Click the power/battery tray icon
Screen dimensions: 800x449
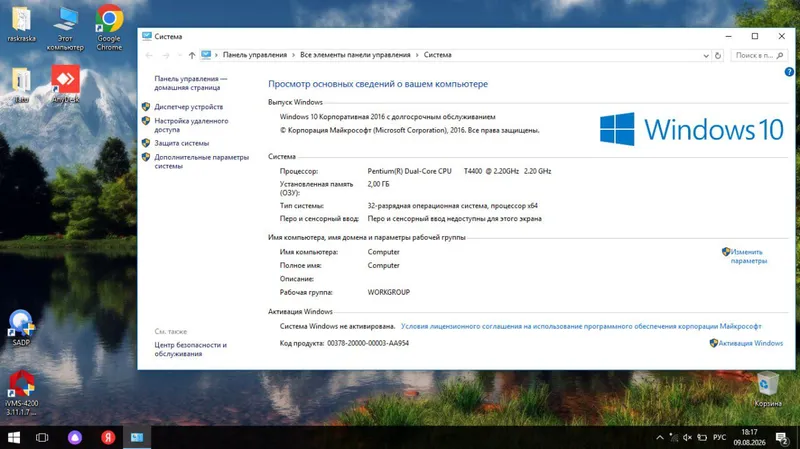click(x=703, y=437)
